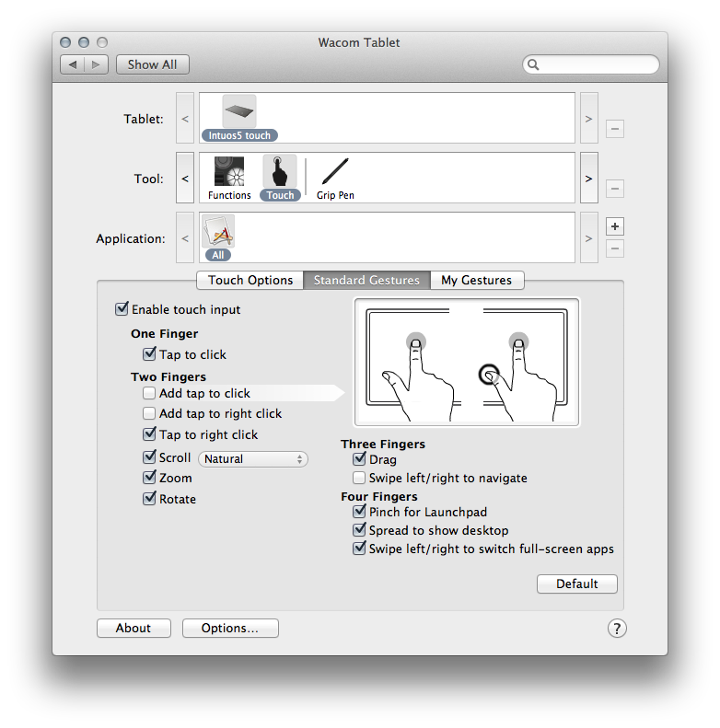Select the Intuos5 touch tablet icon
Image resolution: width=720 pixels, height=728 pixels.
pyautogui.click(x=239, y=112)
